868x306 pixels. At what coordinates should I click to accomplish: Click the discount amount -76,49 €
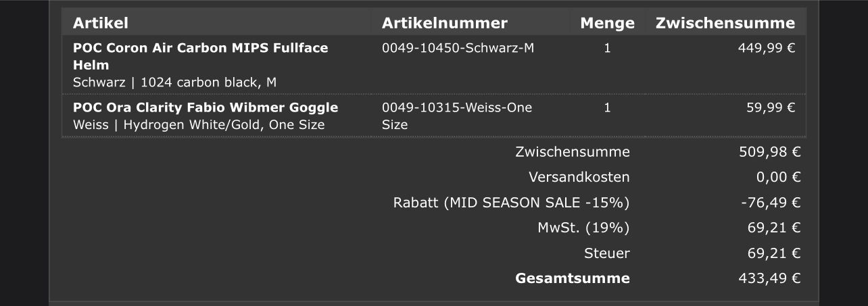pyautogui.click(x=771, y=203)
